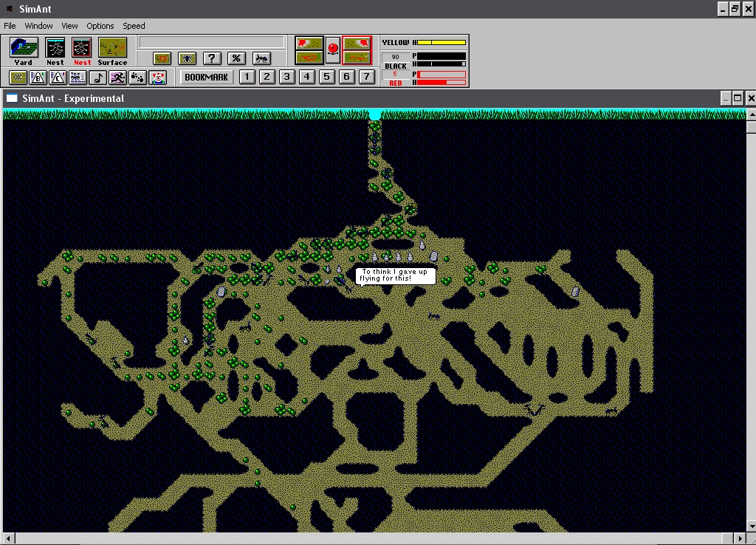Click the horizontal scrollbar left arrow
Image resolution: width=756 pixels, height=545 pixels.
(7, 538)
